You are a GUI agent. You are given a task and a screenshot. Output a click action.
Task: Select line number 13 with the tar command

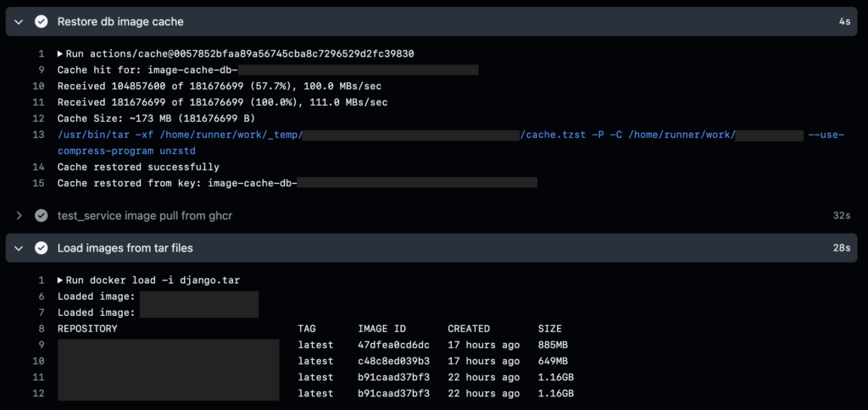click(38, 135)
